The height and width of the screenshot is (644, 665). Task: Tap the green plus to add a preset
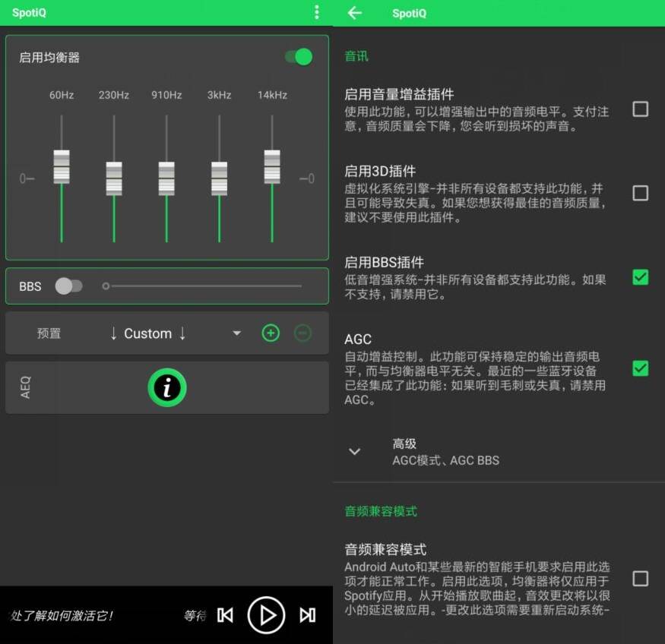click(271, 333)
